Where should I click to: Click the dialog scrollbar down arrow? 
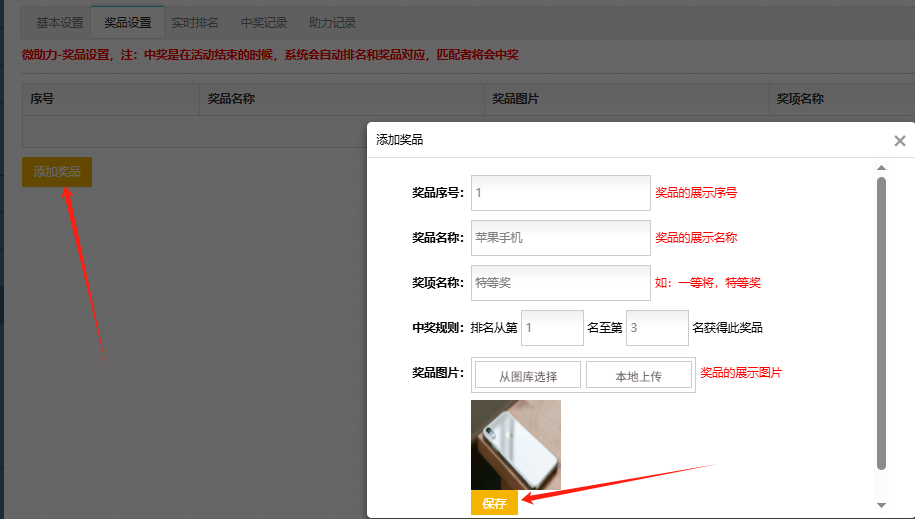point(881,506)
